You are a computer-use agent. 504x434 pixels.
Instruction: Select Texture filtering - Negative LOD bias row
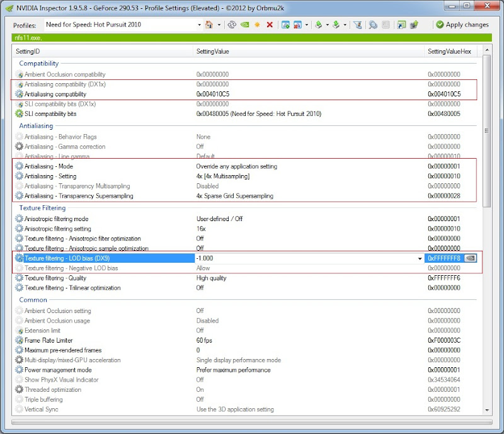[246, 268]
